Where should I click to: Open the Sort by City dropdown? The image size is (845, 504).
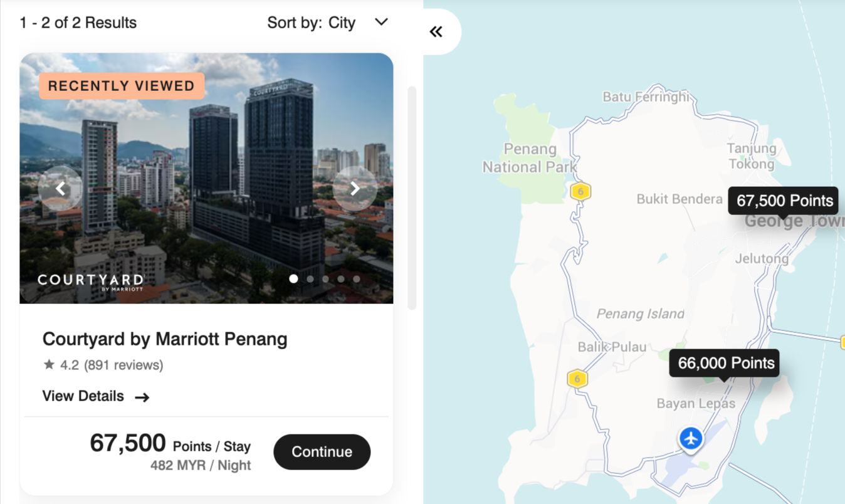pos(328,23)
